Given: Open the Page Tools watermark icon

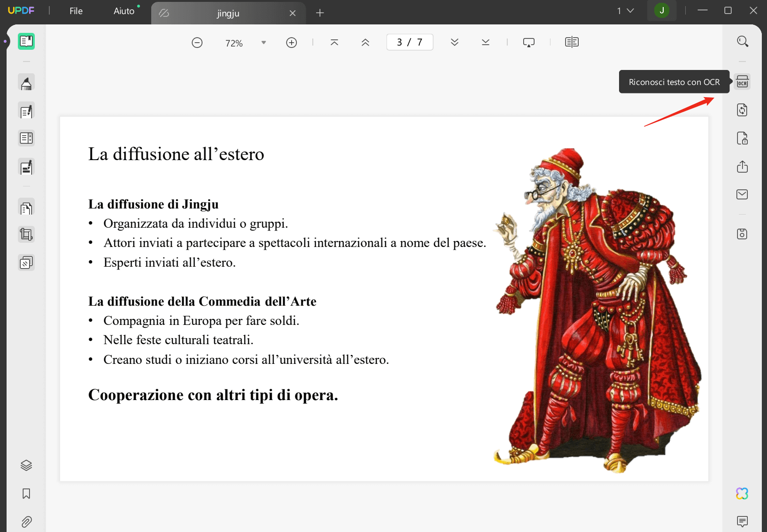Looking at the screenshot, I should 26,262.
